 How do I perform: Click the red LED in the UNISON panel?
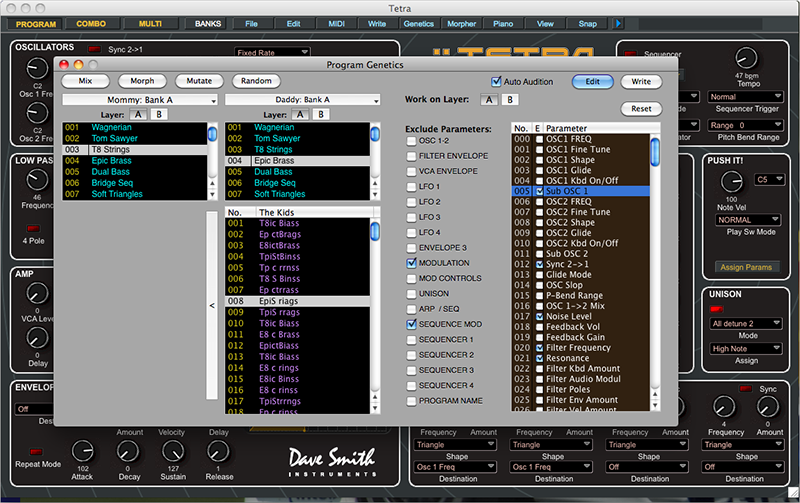click(717, 308)
